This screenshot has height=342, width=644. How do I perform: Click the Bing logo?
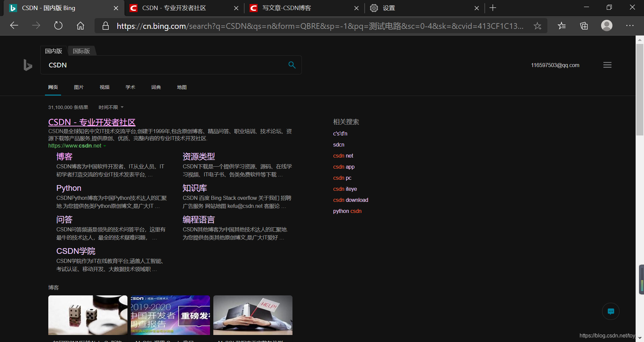pos(28,65)
